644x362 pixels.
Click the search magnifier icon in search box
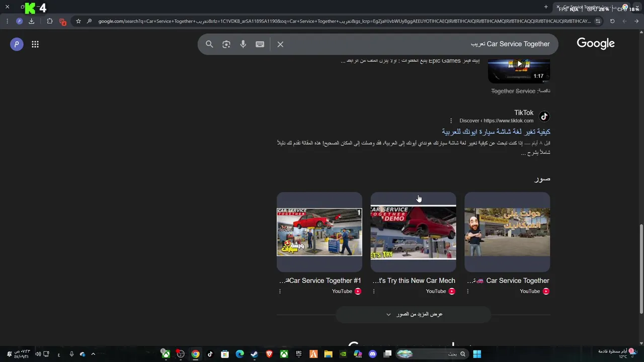tap(209, 44)
